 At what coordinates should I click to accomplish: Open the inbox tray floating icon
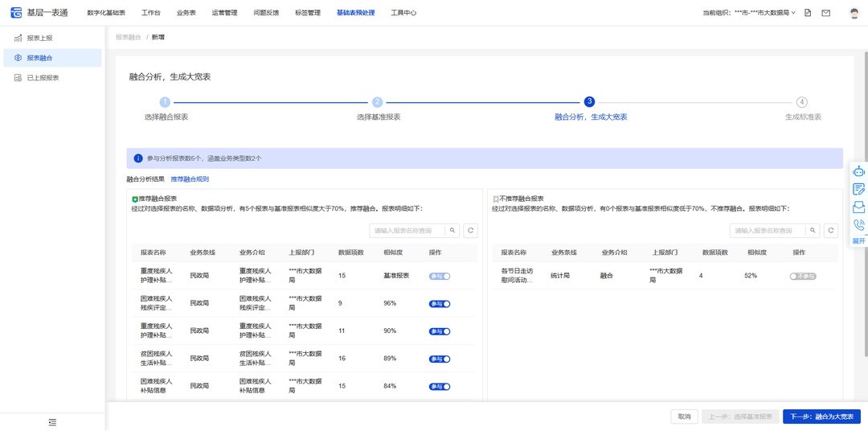click(x=858, y=207)
